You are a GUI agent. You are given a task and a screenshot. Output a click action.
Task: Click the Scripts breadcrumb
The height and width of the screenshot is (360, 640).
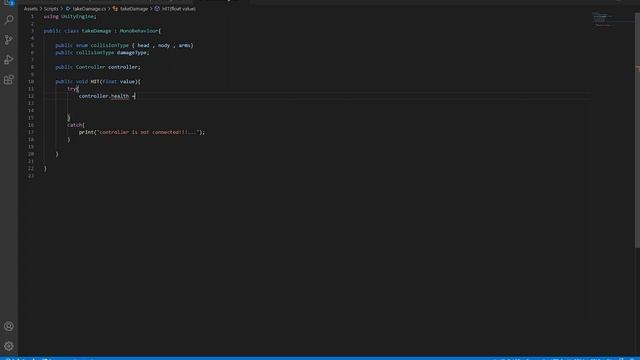pyautogui.click(x=51, y=9)
